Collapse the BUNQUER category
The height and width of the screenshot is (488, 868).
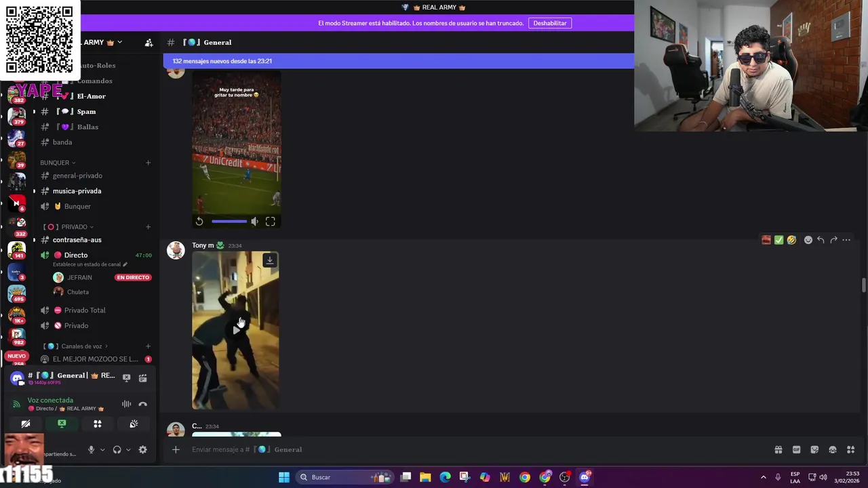click(x=58, y=163)
